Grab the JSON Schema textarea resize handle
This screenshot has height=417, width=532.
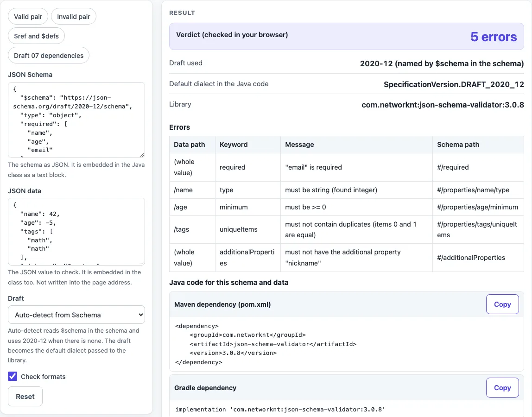pyautogui.click(x=142, y=155)
